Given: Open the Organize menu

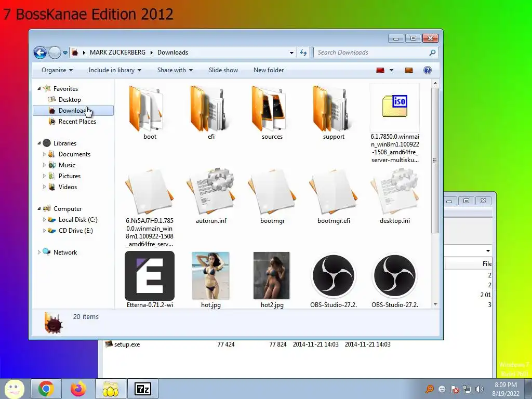Looking at the screenshot, I should click(x=57, y=70).
